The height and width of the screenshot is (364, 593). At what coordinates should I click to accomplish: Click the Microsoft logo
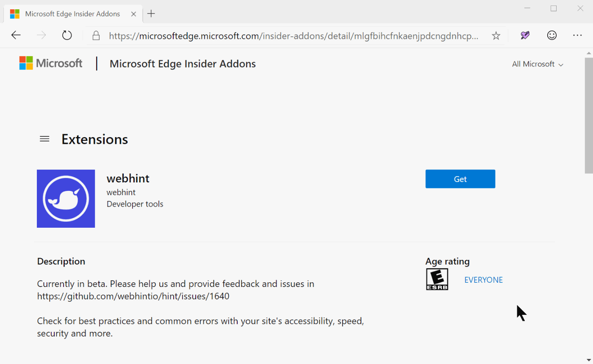click(51, 63)
